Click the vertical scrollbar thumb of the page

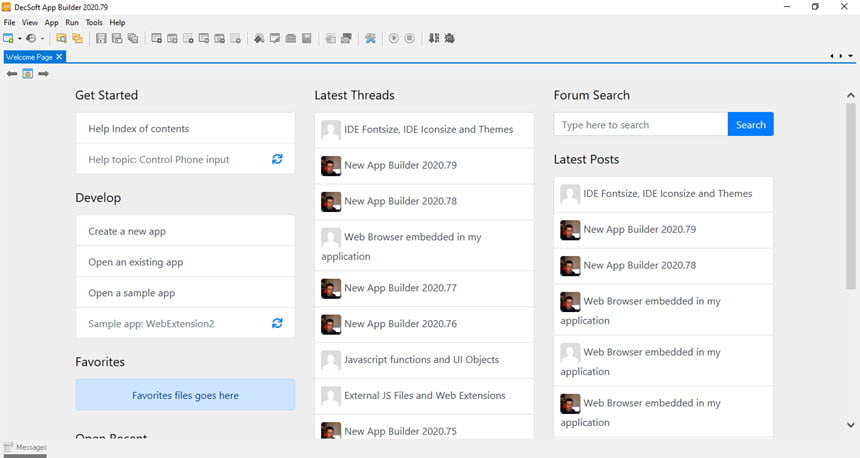[850, 196]
